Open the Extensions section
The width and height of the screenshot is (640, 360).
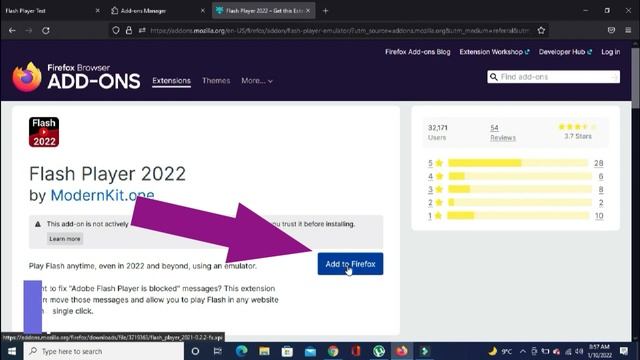[x=171, y=81]
